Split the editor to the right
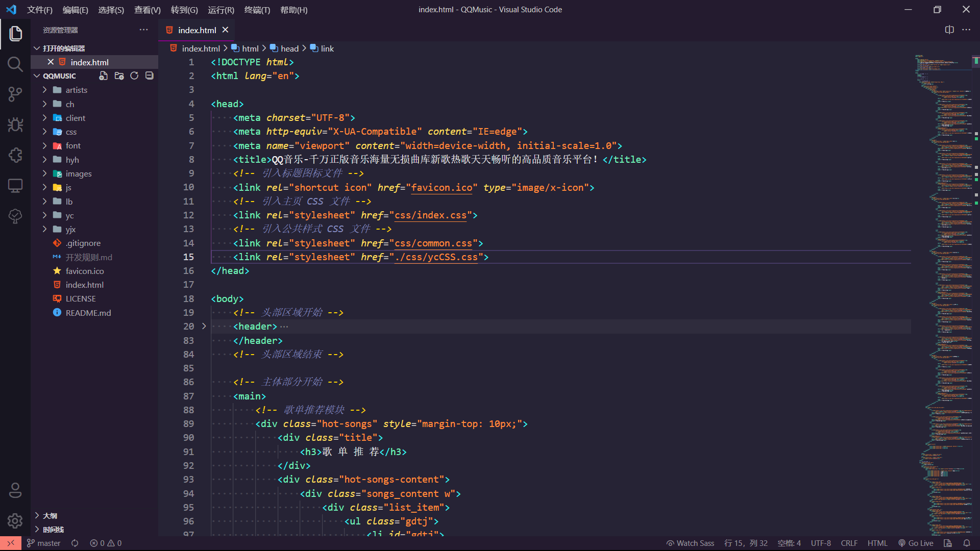 point(949,30)
